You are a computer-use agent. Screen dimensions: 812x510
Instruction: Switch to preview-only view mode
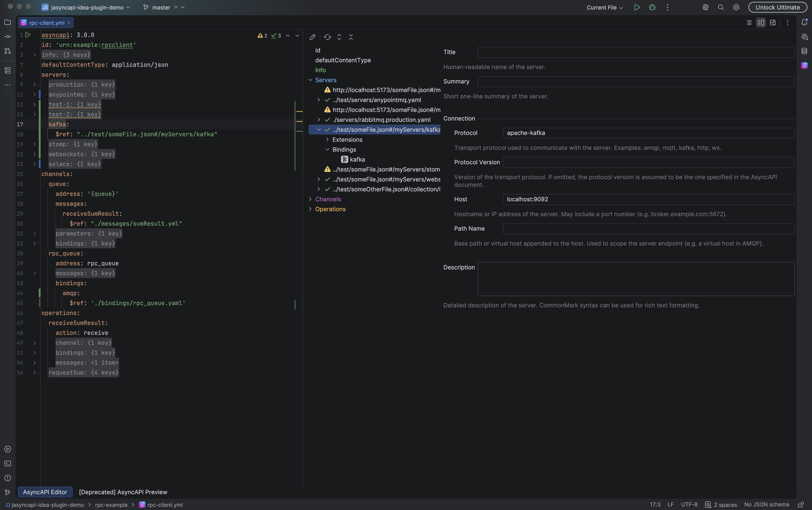click(773, 23)
